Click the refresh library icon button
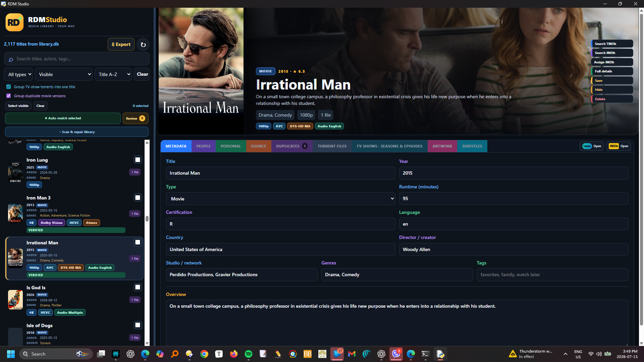 coord(143,45)
